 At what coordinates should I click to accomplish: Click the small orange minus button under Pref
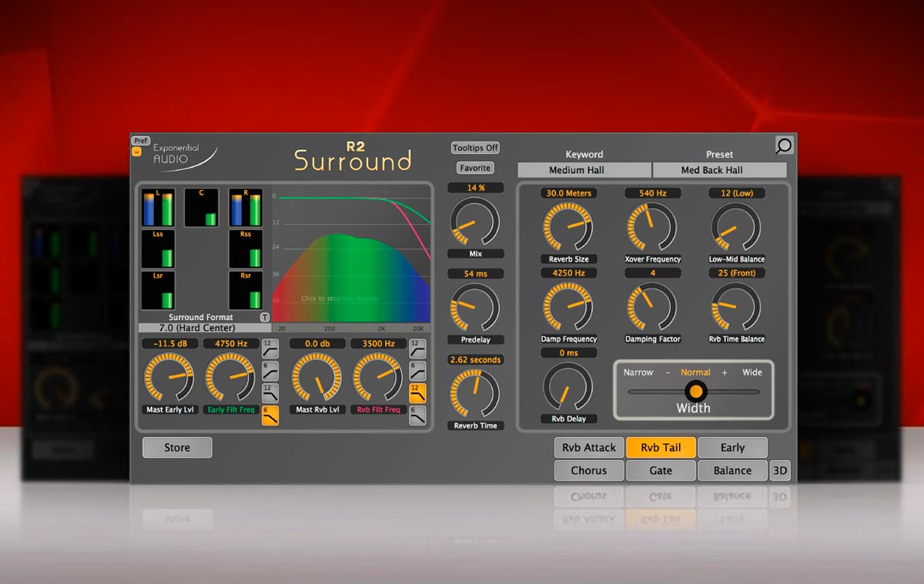coord(137,152)
